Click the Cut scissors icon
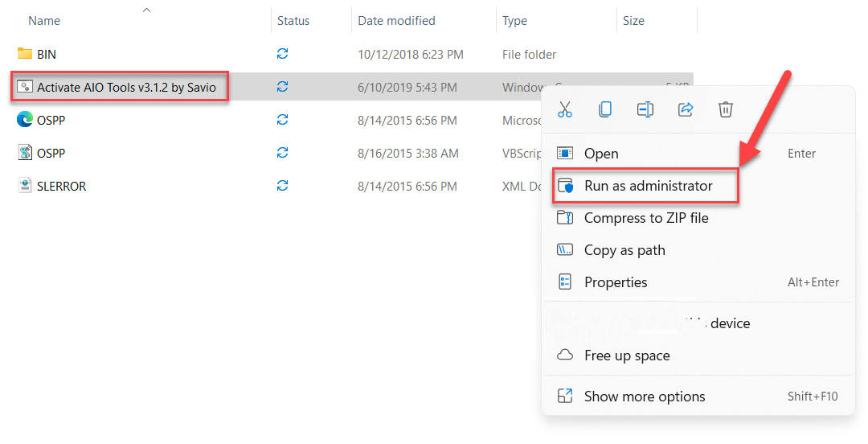Image resolution: width=868 pixels, height=444 pixels. [x=565, y=109]
